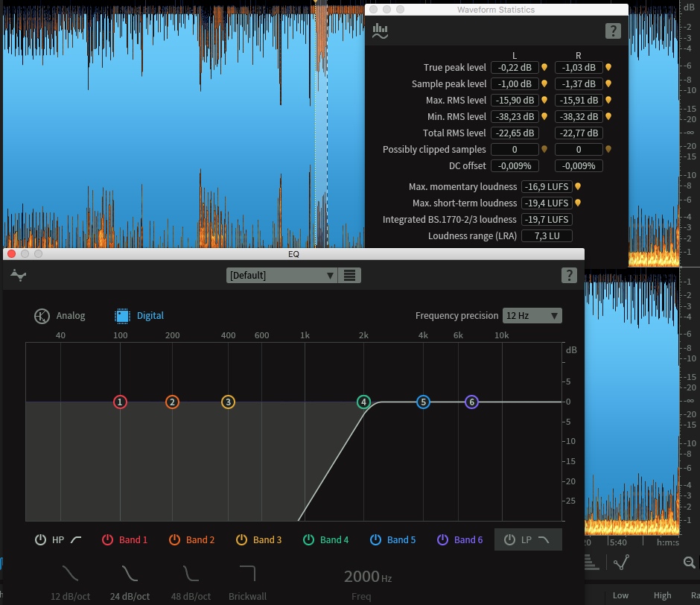Click marker pin next to Min. RMS R
Screen dimensions: 700x605
coord(608,117)
